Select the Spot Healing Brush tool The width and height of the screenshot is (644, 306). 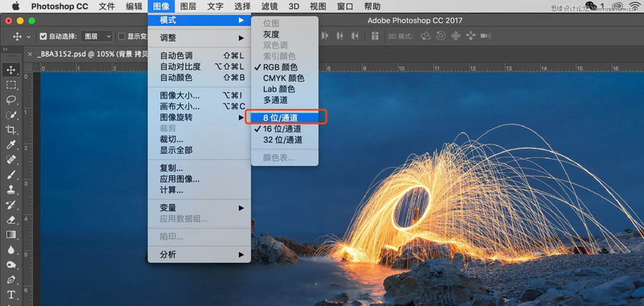11,159
